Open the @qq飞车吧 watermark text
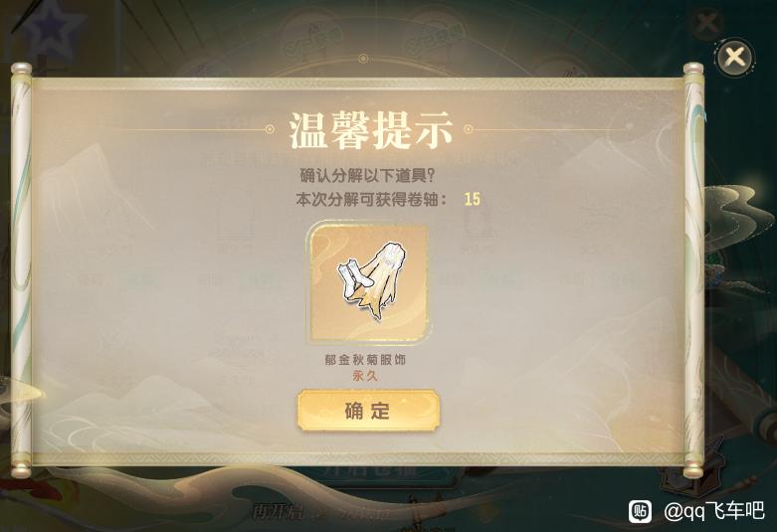 [x=713, y=511]
